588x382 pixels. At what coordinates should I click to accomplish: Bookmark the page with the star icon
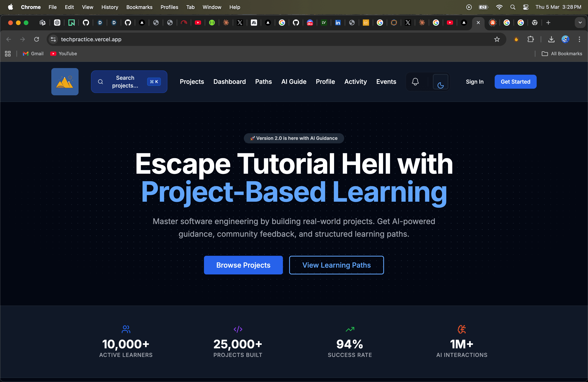[x=497, y=39]
